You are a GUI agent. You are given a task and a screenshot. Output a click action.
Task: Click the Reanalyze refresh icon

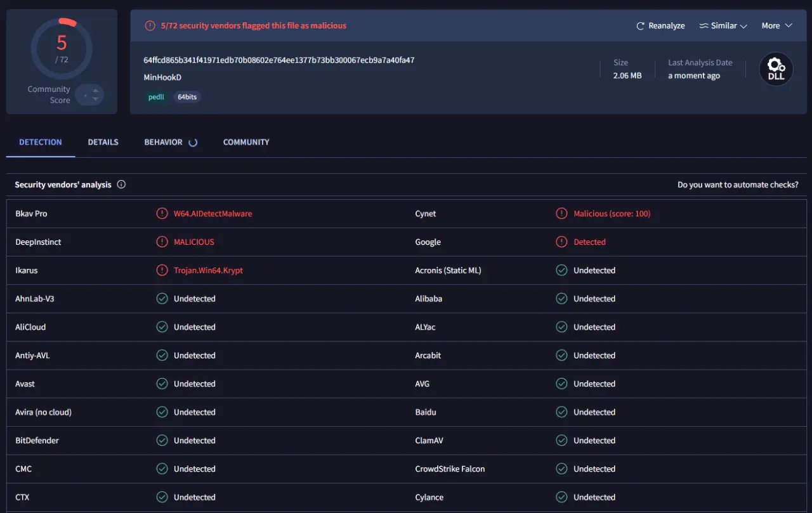[640, 26]
